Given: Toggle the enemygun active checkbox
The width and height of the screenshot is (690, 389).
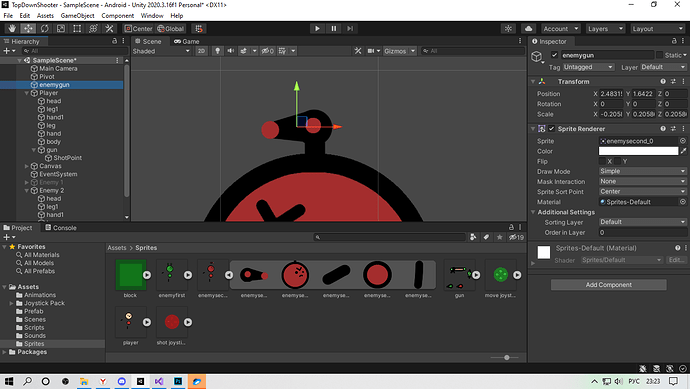Looking at the screenshot, I should (554, 55).
